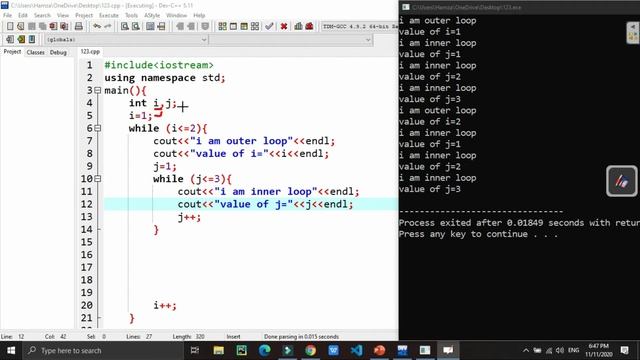This screenshot has height=360, width=640.
Task: Click 'Press any key to continue' in console
Action: pos(478,234)
